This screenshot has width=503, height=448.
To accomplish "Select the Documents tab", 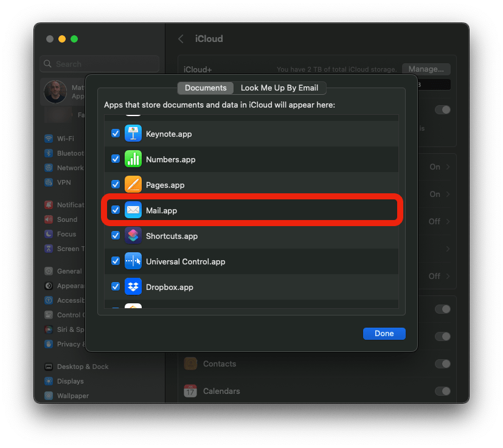I will coord(206,88).
